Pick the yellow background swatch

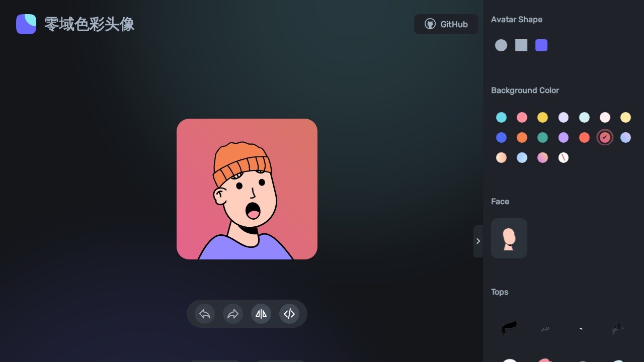point(542,117)
